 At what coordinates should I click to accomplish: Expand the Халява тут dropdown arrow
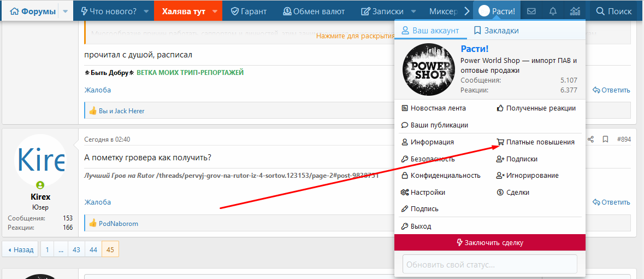point(215,11)
